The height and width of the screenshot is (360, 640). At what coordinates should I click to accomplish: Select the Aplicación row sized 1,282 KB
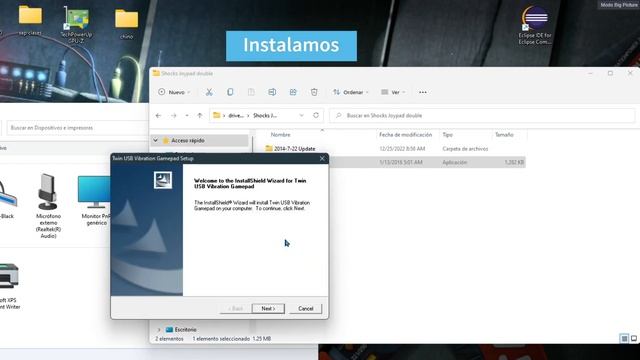click(x=427, y=162)
